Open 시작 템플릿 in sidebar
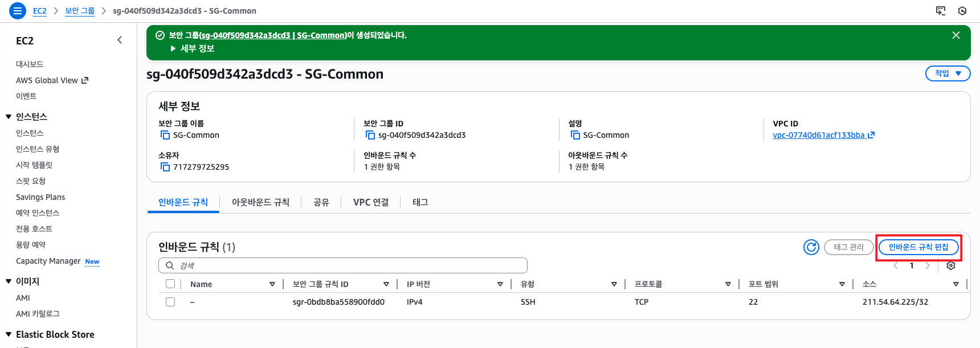Image resolution: width=980 pixels, height=348 pixels. pos(34,165)
